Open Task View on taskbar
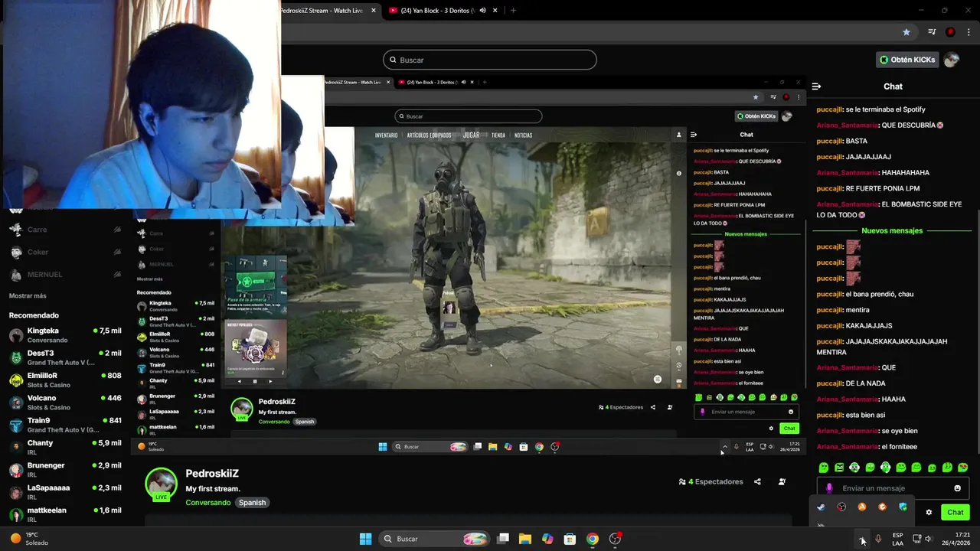The image size is (980, 551). pos(503,539)
